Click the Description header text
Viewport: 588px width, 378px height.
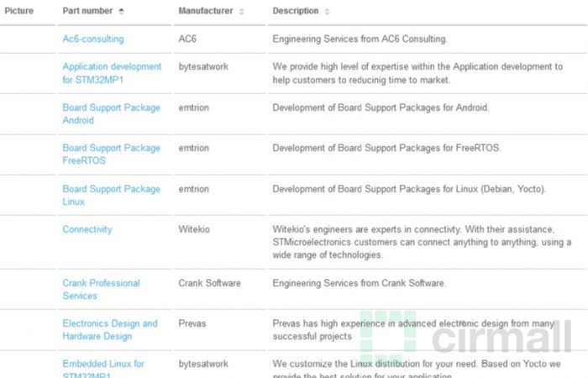[x=296, y=11]
